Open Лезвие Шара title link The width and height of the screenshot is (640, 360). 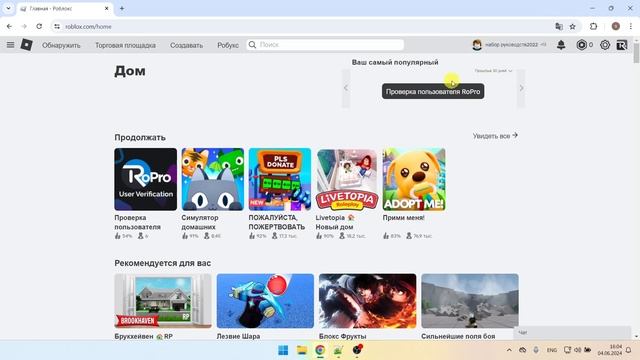[238, 336]
